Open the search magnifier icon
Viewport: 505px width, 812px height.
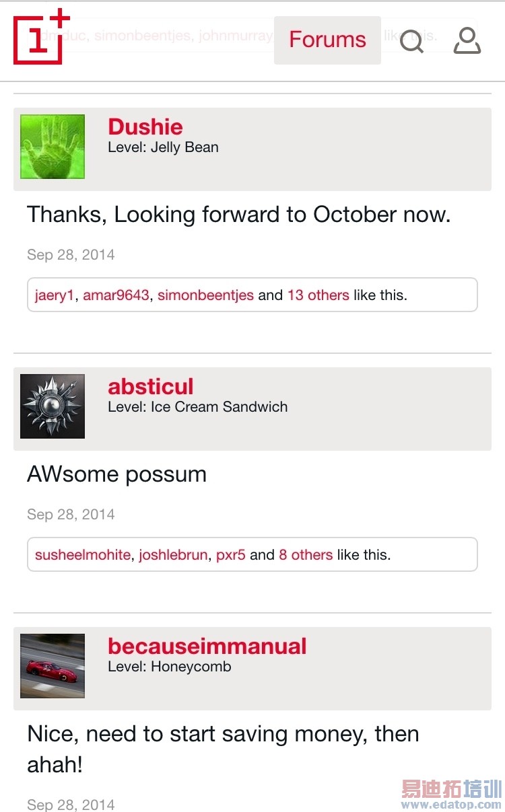411,41
